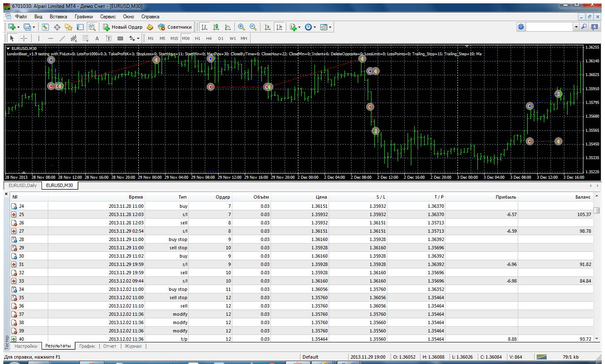Expand the new chart dropdown arrow
The height and width of the screenshot is (364, 605).
pyautogui.click(x=18, y=27)
